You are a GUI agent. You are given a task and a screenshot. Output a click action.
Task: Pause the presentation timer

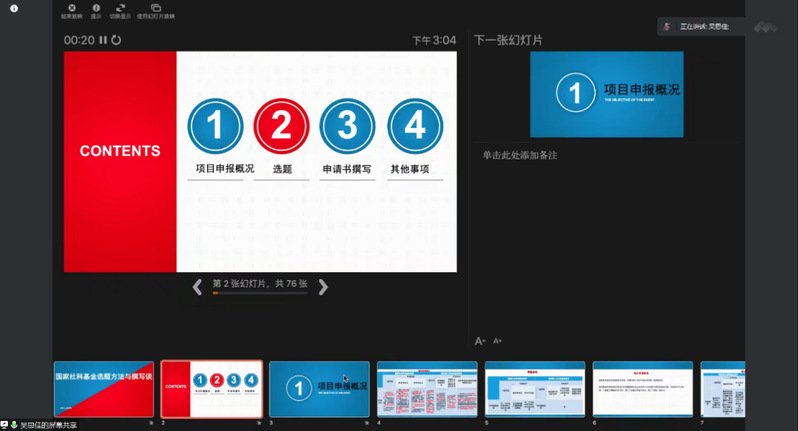point(103,40)
